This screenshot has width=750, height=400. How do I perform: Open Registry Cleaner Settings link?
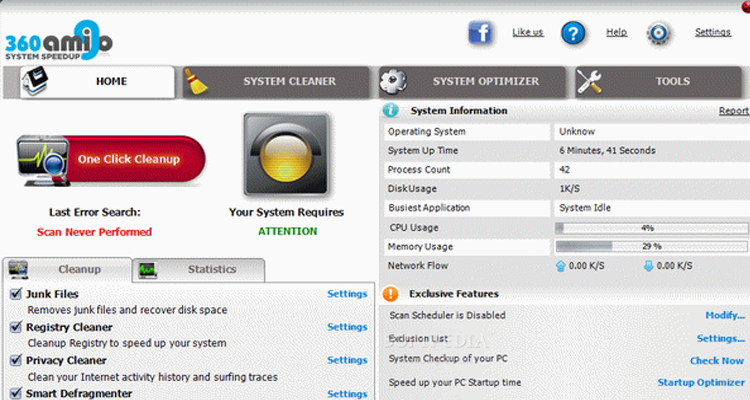coord(347,327)
